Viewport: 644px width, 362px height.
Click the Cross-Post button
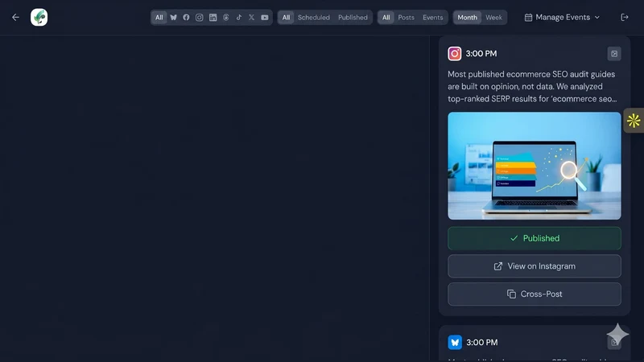point(535,294)
